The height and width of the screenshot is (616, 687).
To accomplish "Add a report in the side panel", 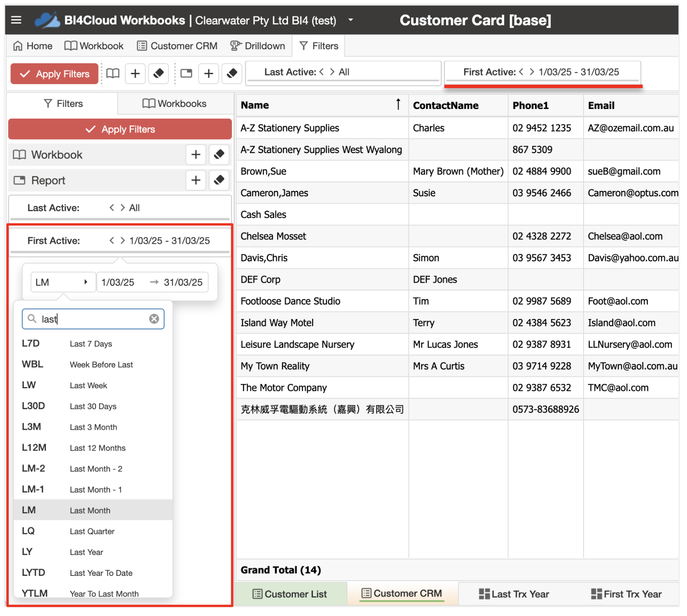I will [x=196, y=180].
